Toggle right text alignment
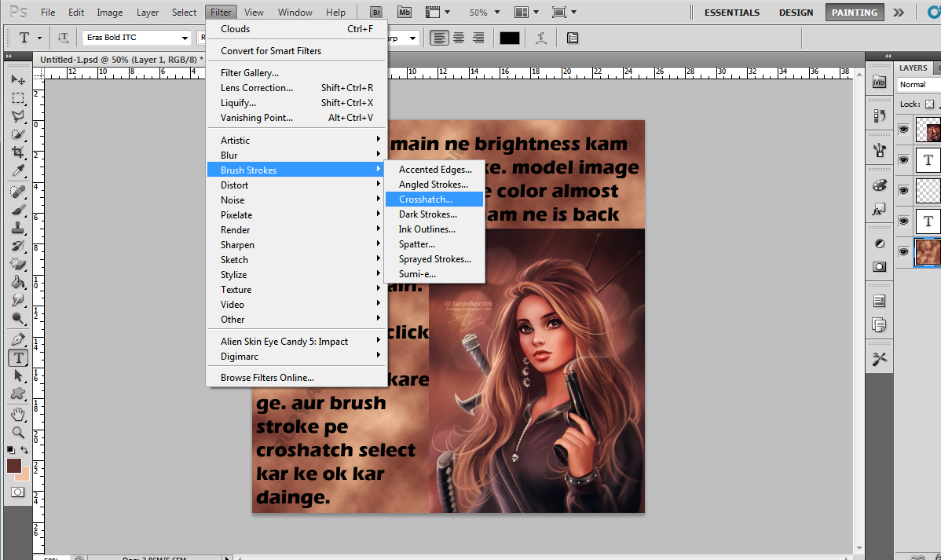This screenshot has height=560, width=941. 478,38
